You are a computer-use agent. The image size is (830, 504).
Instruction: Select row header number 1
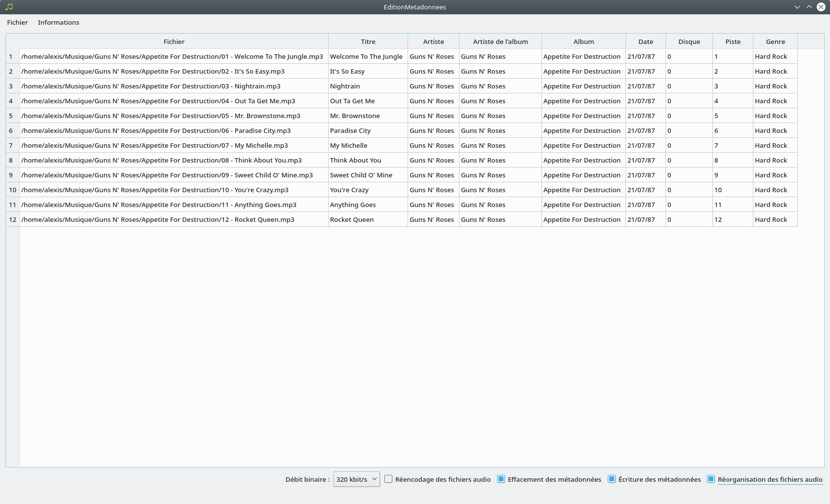tap(12, 56)
